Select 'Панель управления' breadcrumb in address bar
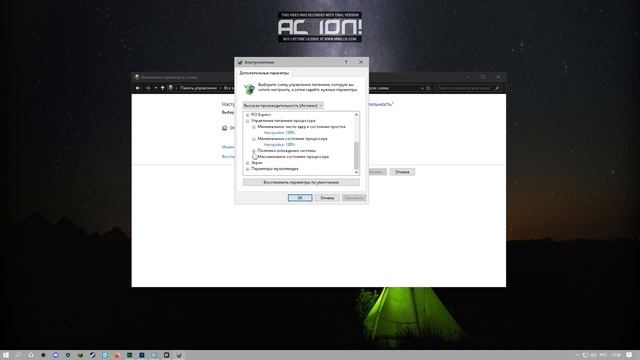The width and height of the screenshot is (640, 360). (198, 88)
